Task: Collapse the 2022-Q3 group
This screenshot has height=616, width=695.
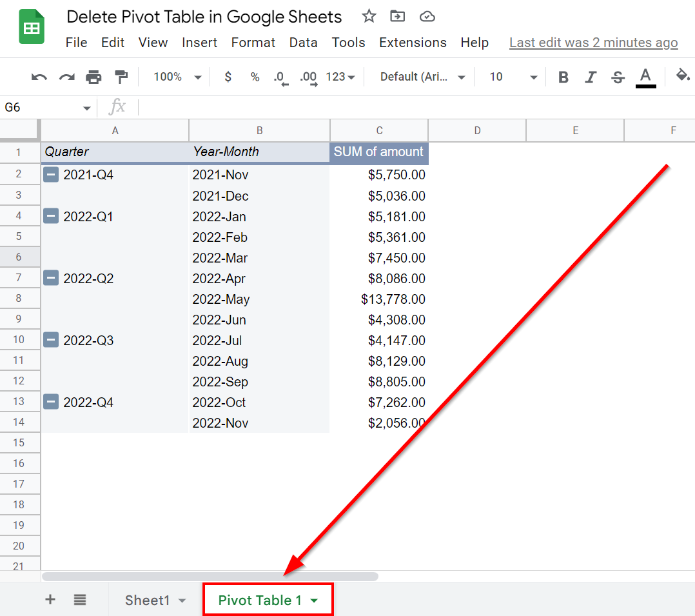Action: click(51, 340)
